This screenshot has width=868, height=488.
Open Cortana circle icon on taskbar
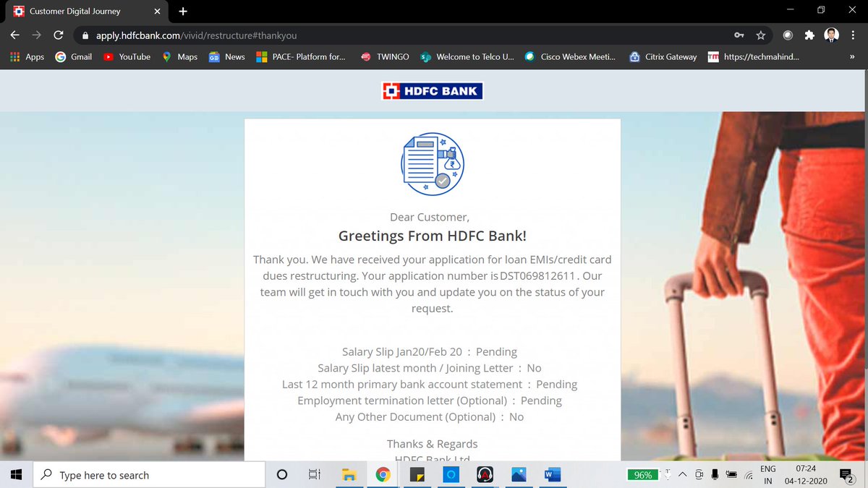[x=282, y=475]
